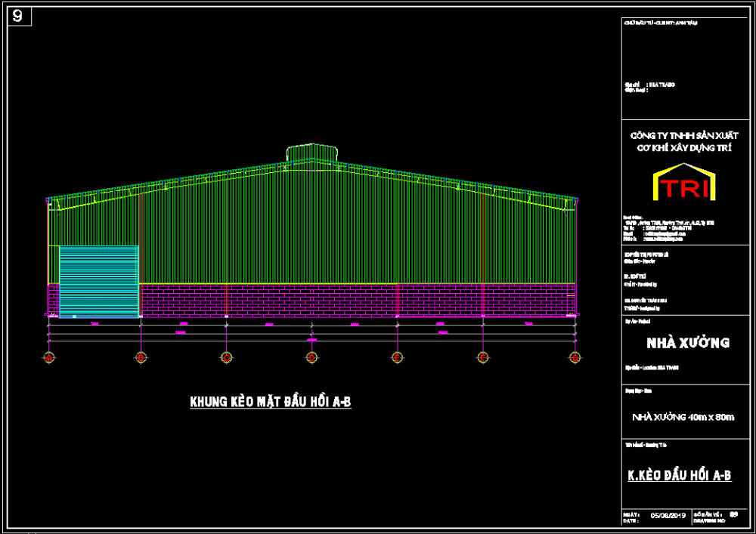Click the 'NGÀY / DATE' label
The width and height of the screenshot is (756, 534).
(631, 517)
